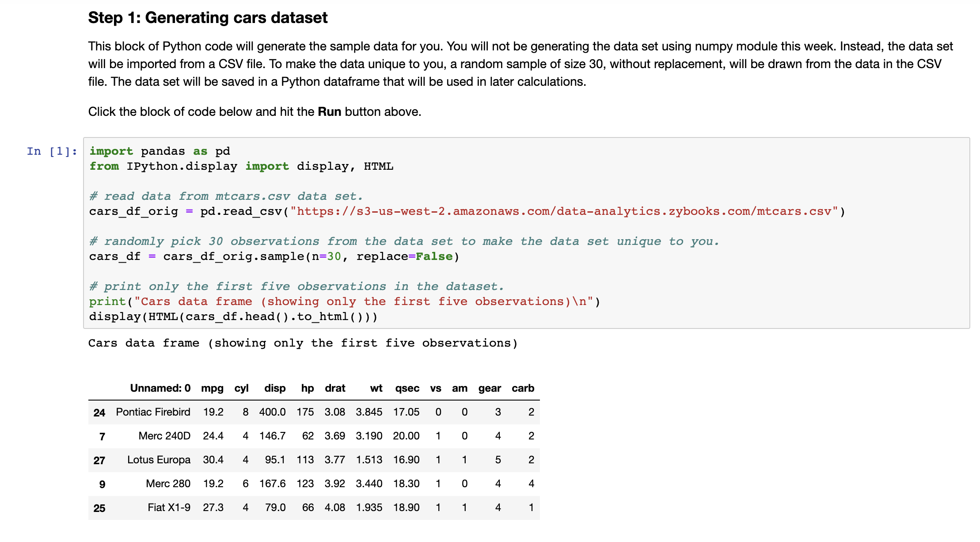Click the bold Run word in instructions
This screenshot has width=980, height=542.
coord(329,111)
